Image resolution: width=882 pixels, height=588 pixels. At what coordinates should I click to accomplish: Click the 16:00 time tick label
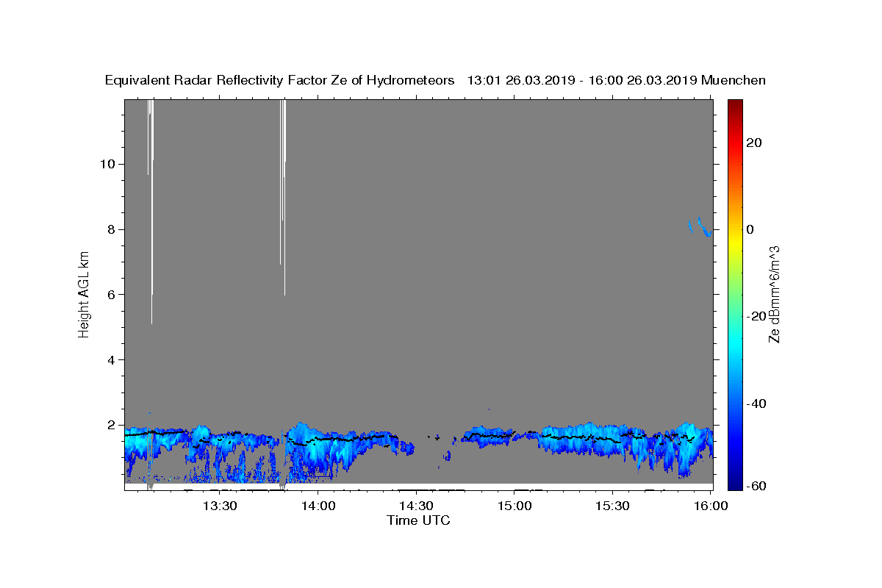click(711, 506)
